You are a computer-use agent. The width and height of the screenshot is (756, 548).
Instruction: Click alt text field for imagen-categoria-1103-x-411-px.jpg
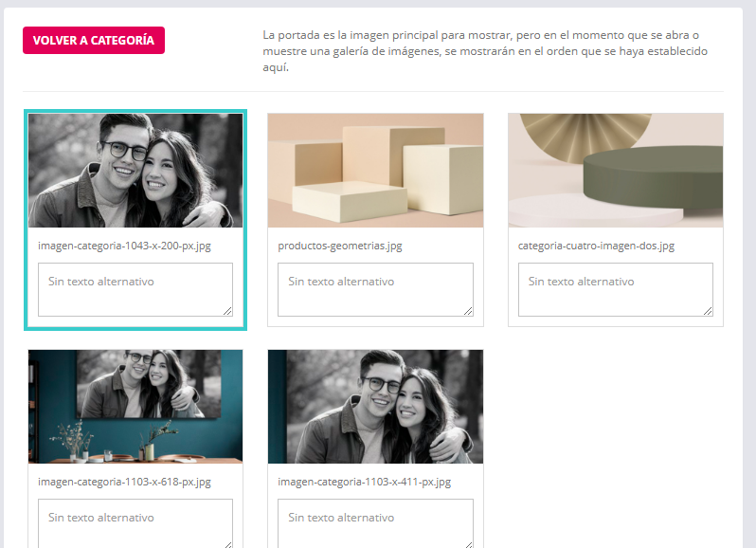(375, 522)
